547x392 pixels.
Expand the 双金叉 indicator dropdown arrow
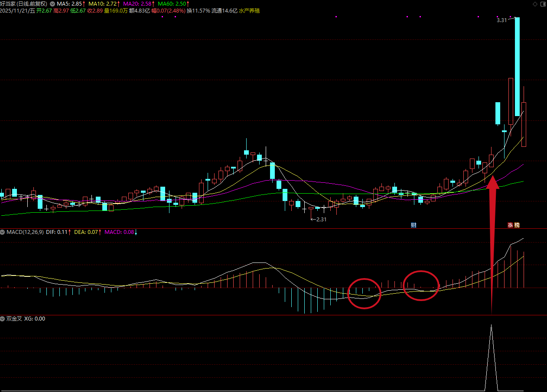click(3, 319)
